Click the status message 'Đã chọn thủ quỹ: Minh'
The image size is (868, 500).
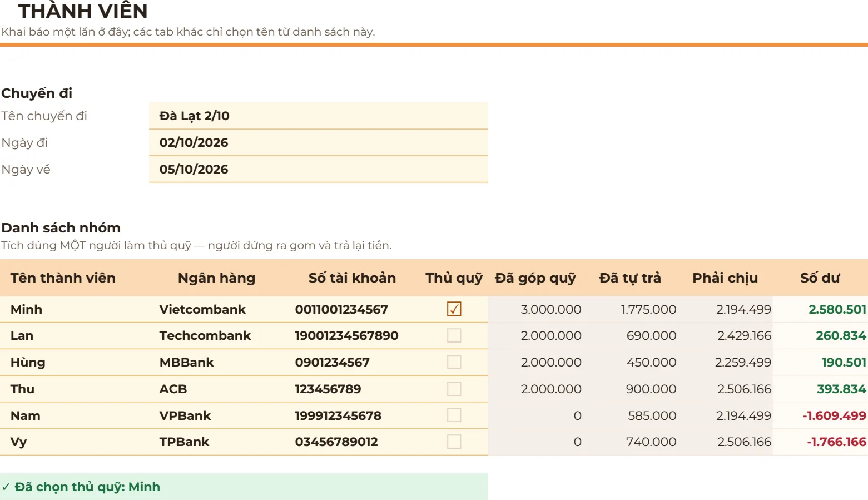(x=244, y=487)
